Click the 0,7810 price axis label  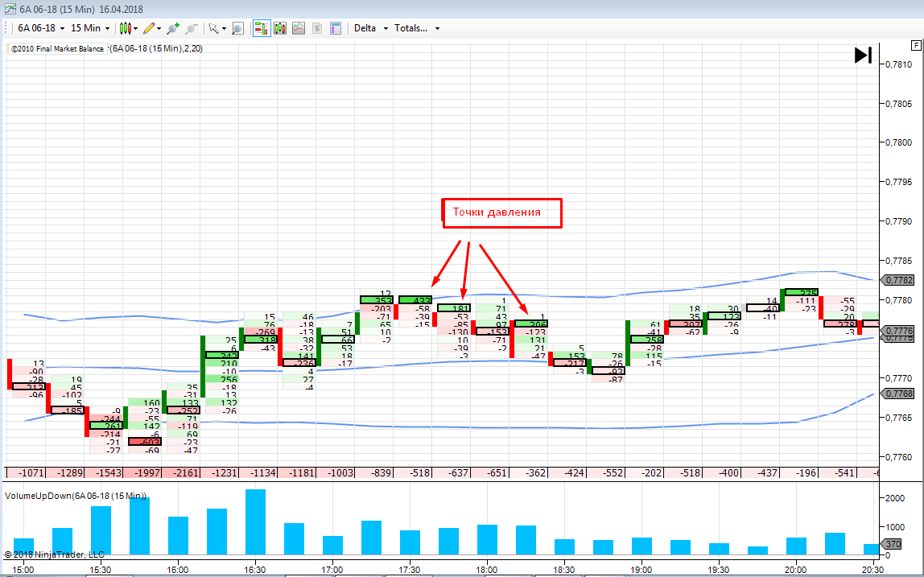pyautogui.click(x=898, y=64)
